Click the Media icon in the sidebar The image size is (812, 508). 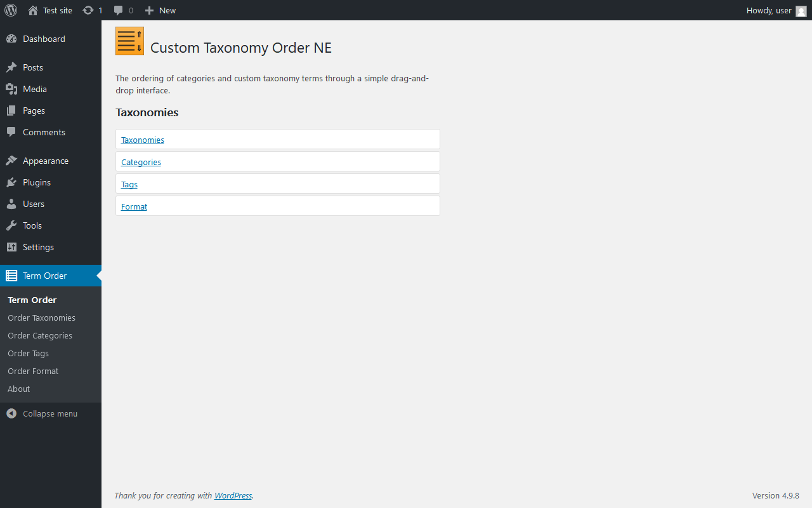[11, 89]
